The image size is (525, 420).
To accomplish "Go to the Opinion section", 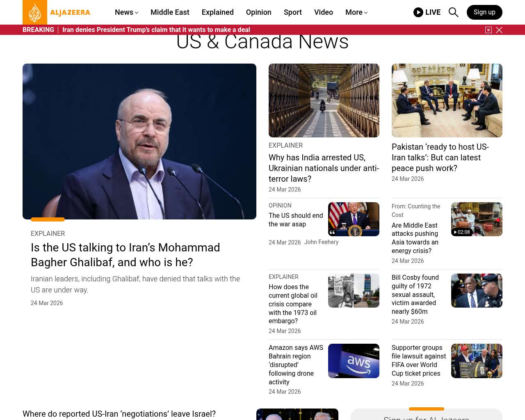I will (x=258, y=12).
